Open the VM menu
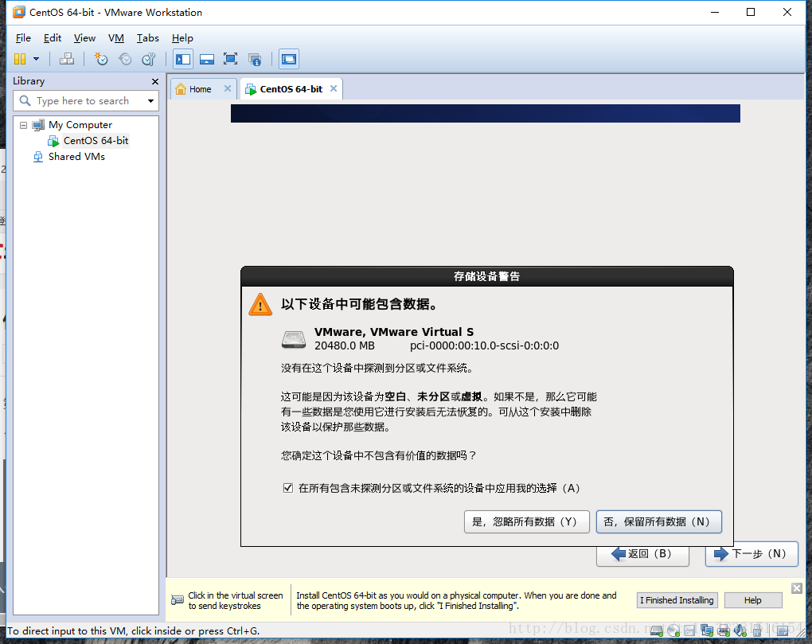 click(116, 37)
